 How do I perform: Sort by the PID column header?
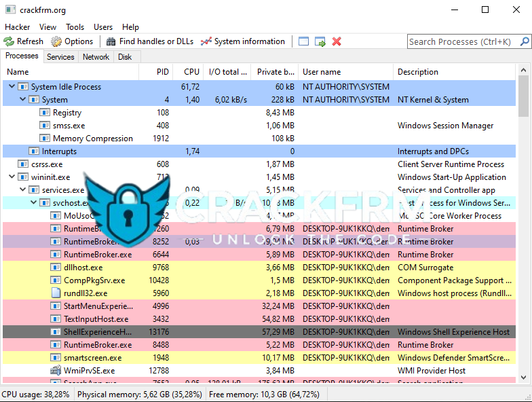[x=162, y=72]
